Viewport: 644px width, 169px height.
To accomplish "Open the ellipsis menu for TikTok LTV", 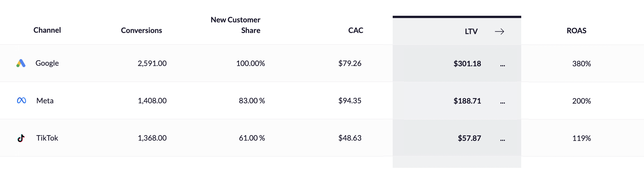I will click(x=503, y=140).
